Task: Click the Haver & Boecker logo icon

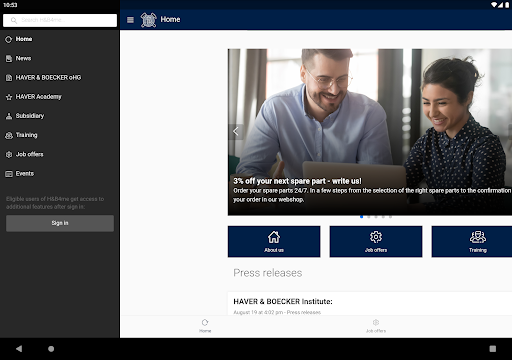Action: click(148, 20)
